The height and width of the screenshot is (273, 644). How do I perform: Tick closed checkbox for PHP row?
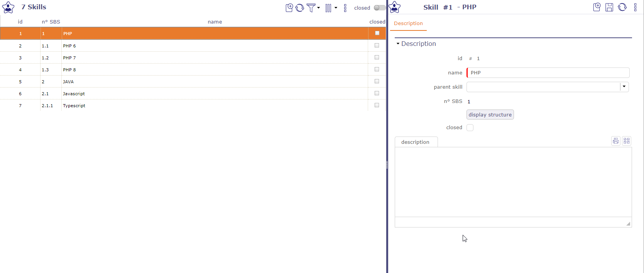point(377,33)
